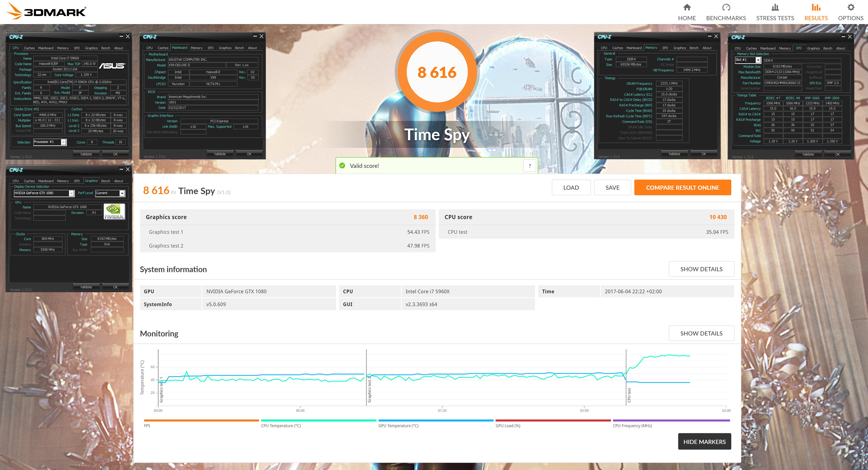Click OK in CPU-Z Mainboard window
This screenshot has height=470, width=868.
[x=249, y=154]
